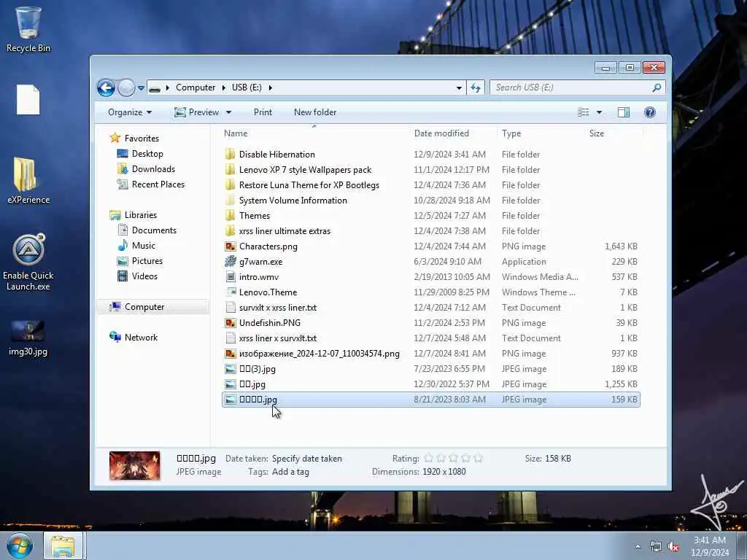The height and width of the screenshot is (560, 747).
Task: Select Computer in the navigation pane
Action: click(x=144, y=307)
